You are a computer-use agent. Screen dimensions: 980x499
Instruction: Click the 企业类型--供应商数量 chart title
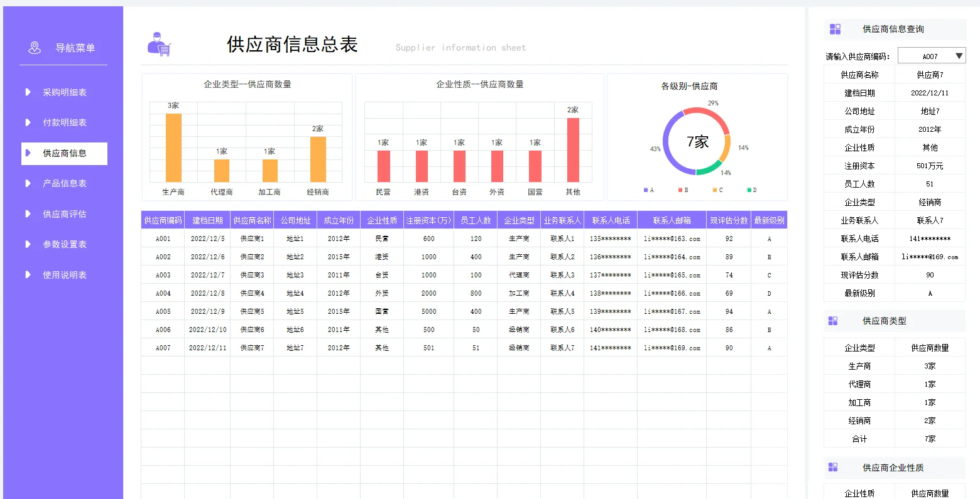(248, 84)
